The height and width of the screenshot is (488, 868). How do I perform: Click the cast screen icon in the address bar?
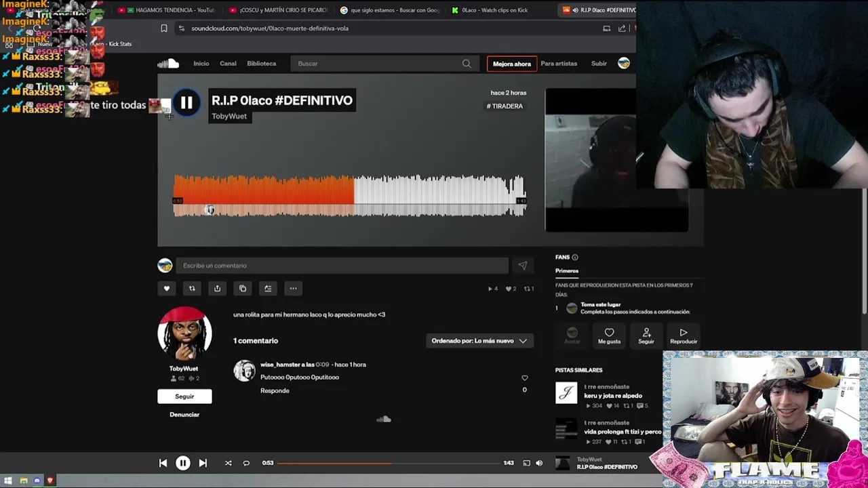click(x=607, y=28)
